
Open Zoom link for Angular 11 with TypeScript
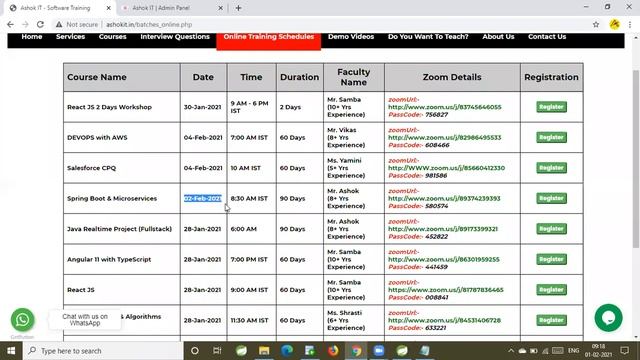click(x=444, y=259)
